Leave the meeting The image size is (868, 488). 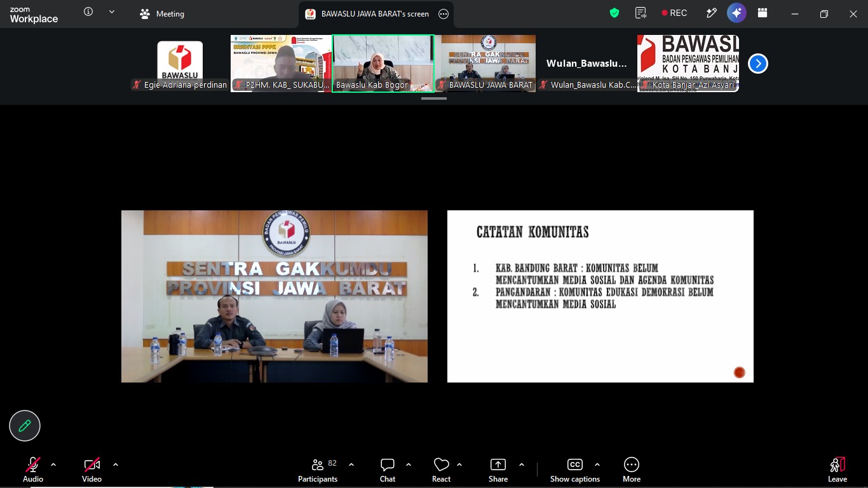click(x=837, y=470)
